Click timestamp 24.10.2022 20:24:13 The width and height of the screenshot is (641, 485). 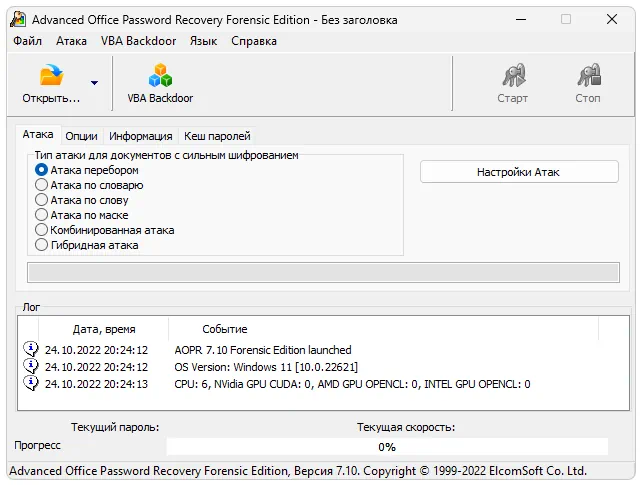point(96,384)
